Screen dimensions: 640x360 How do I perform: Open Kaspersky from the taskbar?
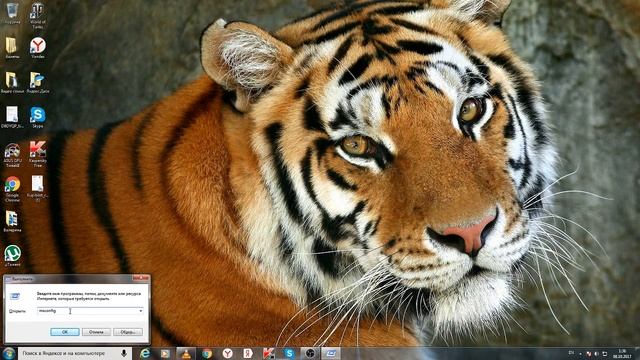pos(269,353)
